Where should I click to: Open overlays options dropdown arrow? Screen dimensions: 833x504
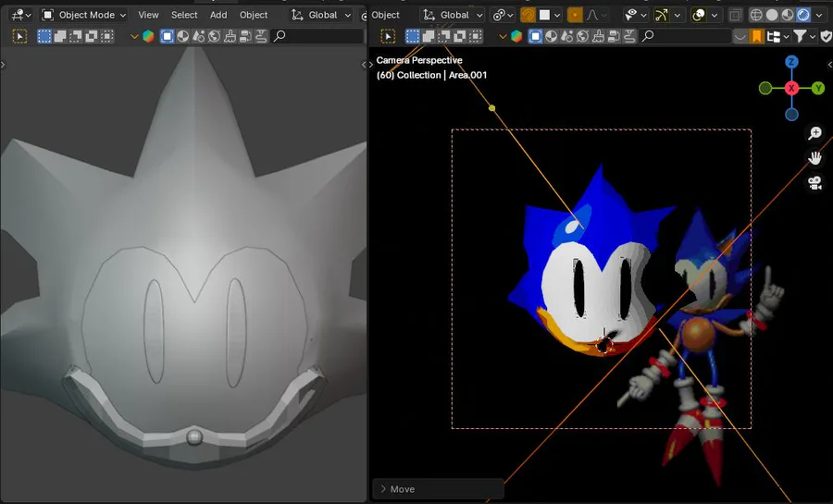[x=714, y=15]
